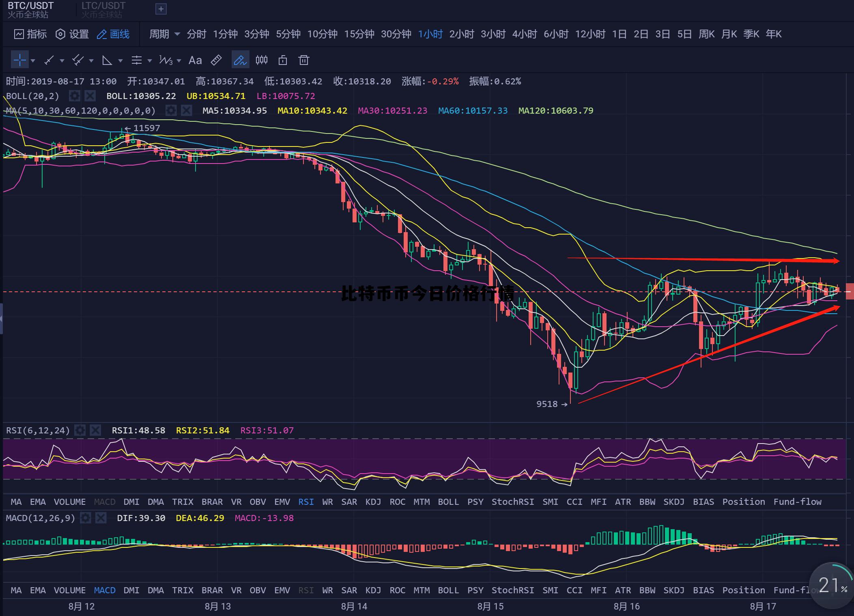Screen dimensions: 854x616
Task: Select the 1日 timeframe
Action: [x=619, y=34]
